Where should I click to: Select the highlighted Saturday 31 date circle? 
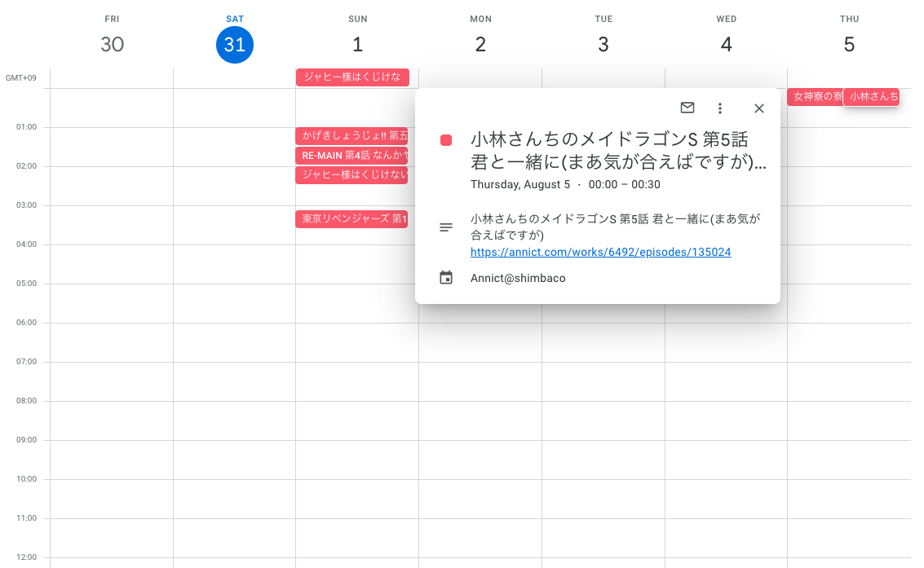pyautogui.click(x=234, y=45)
